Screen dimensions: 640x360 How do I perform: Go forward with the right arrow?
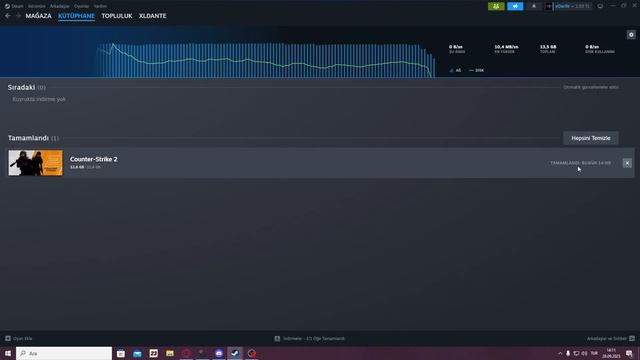click(18, 16)
